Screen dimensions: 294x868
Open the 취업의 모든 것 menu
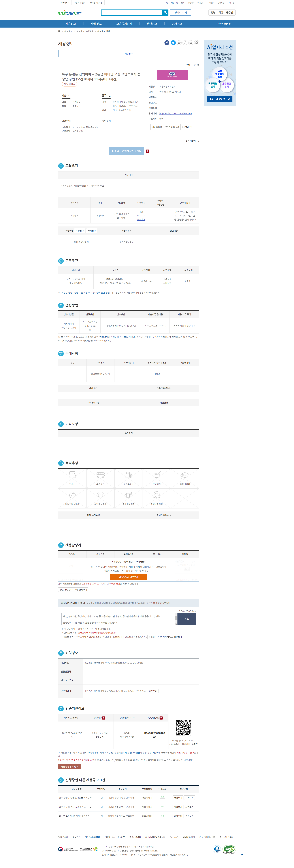coord(224,24)
